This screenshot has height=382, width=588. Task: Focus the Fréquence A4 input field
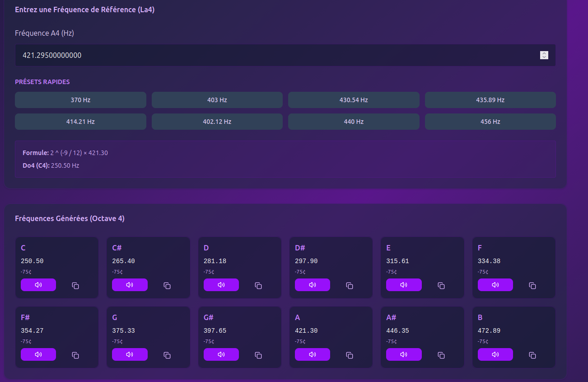[271, 55]
